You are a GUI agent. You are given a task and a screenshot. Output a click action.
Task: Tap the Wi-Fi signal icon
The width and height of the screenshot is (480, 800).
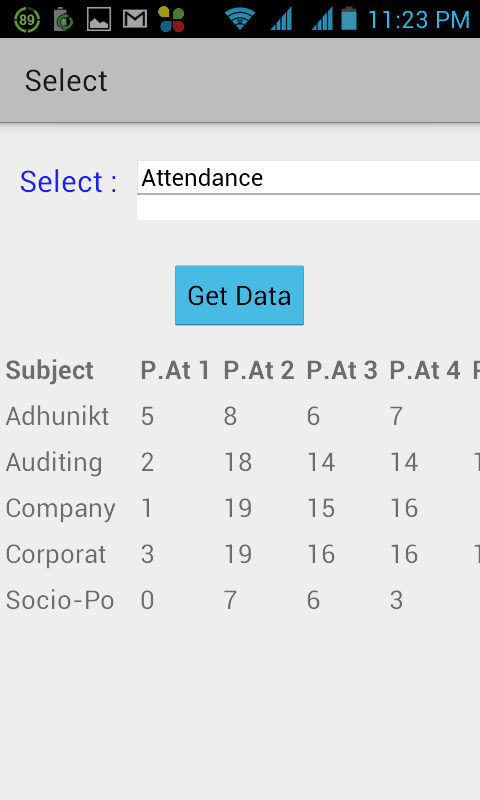240,19
